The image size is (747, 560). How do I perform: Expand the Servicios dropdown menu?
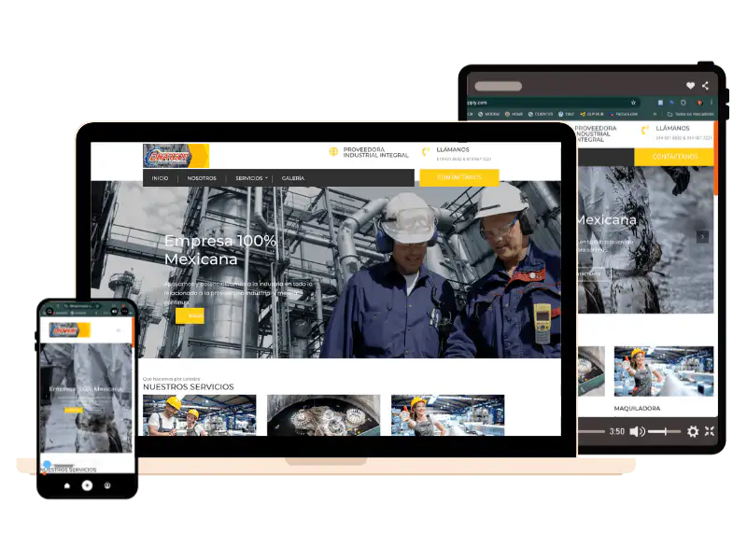coord(251,178)
